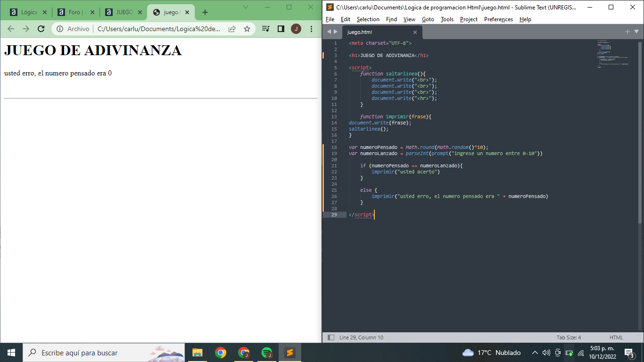Click line number 18 in gutter
Image resolution: width=644 pixels, height=362 pixels.
coord(334,147)
